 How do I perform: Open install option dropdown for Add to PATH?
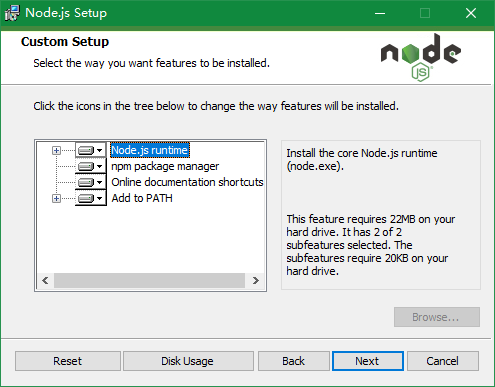pyautogui.click(x=90, y=198)
